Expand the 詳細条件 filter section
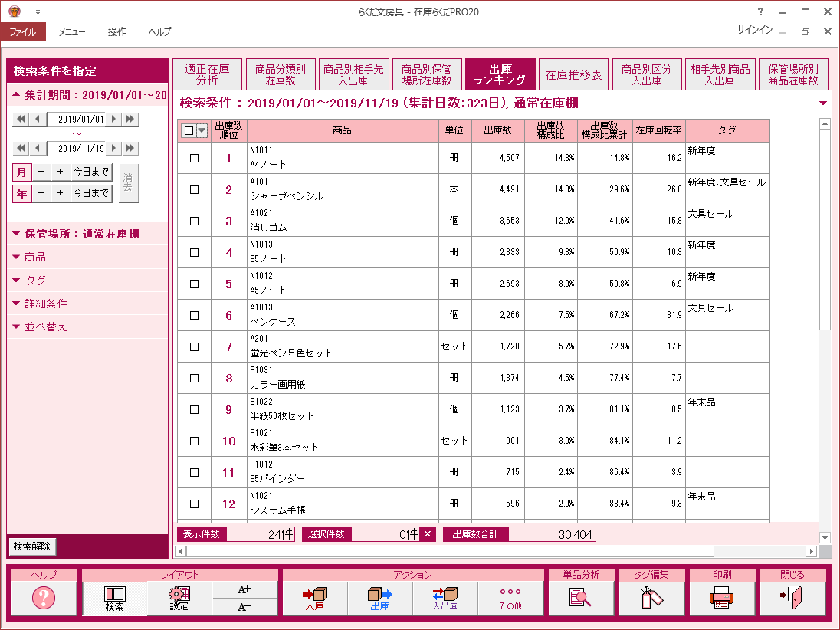Screen dimensions: 840x630 [87, 304]
